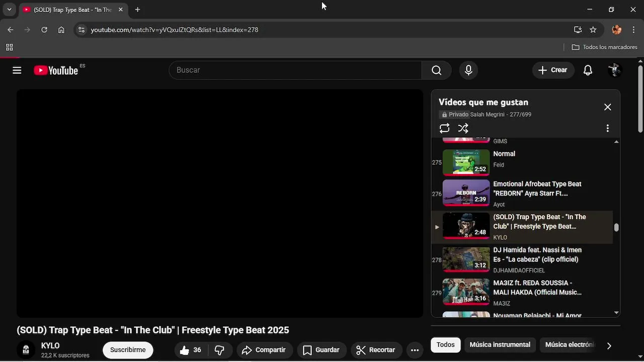The height and width of the screenshot is (362, 644).
Task: Open playlist three-dot options menu
Action: pos(607,128)
